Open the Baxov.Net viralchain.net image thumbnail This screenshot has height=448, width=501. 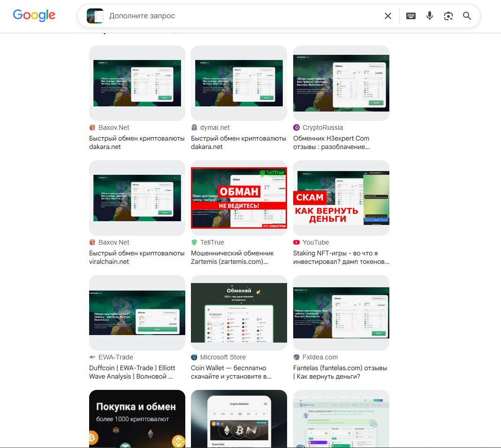point(137,198)
